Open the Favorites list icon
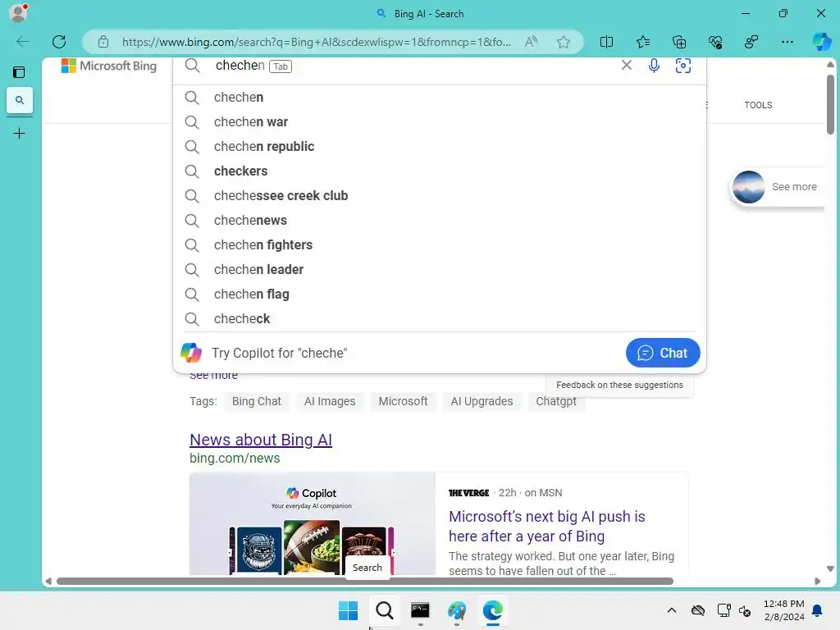This screenshot has width=840, height=630. click(643, 42)
